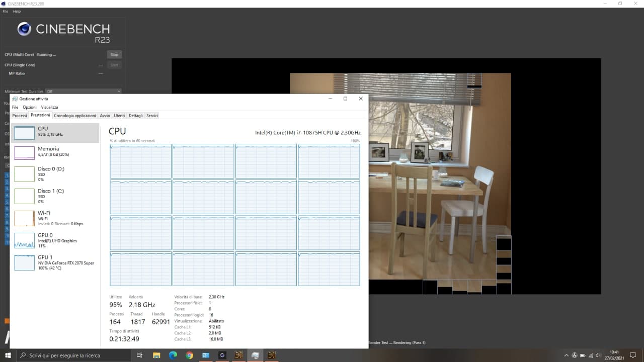Launch Google Chrome from the taskbar
The image size is (644, 362).
[x=189, y=355]
